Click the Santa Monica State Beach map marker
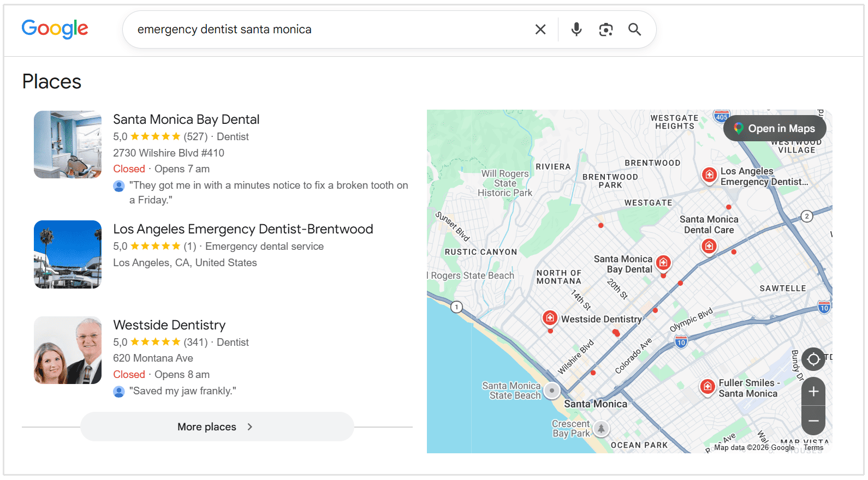 [x=552, y=391]
